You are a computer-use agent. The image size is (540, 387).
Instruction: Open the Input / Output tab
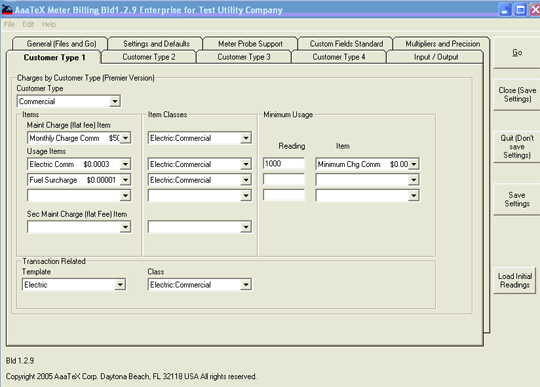click(436, 57)
